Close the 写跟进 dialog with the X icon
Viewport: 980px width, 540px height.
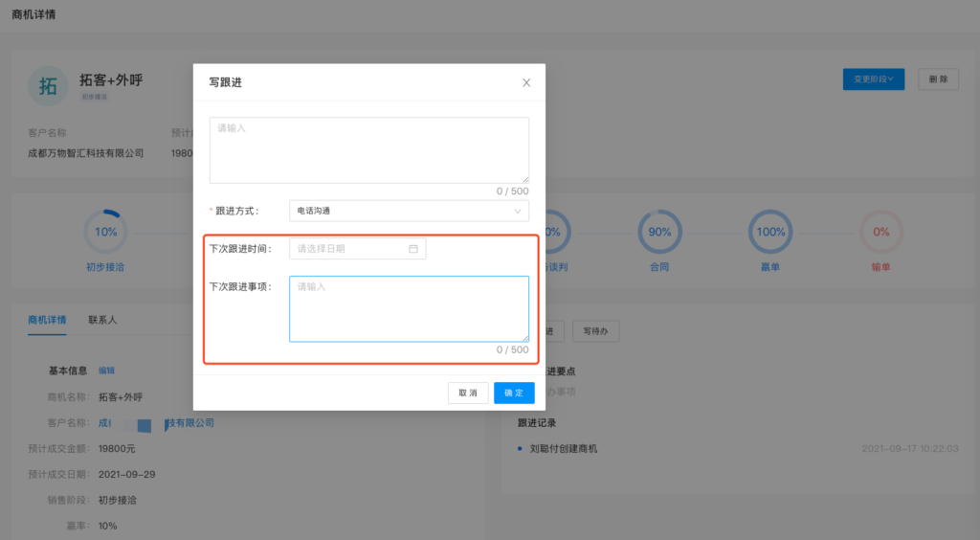pyautogui.click(x=526, y=83)
